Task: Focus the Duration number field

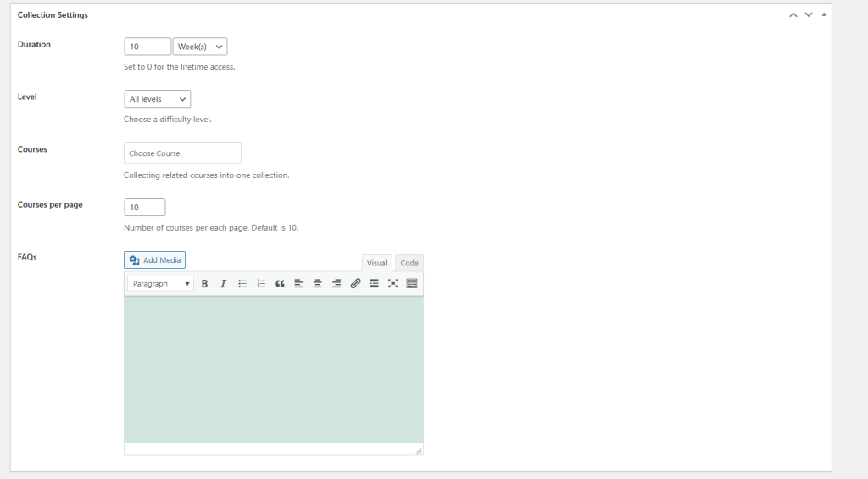Action: (147, 47)
